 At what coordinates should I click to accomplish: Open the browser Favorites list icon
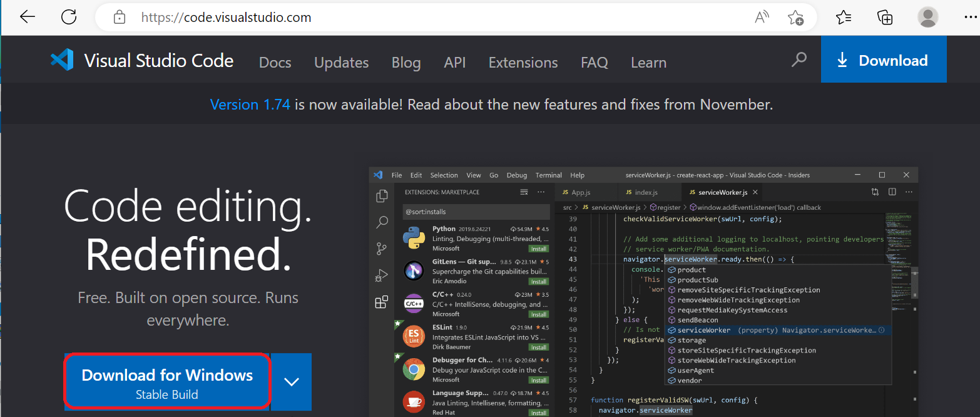[x=844, y=18]
